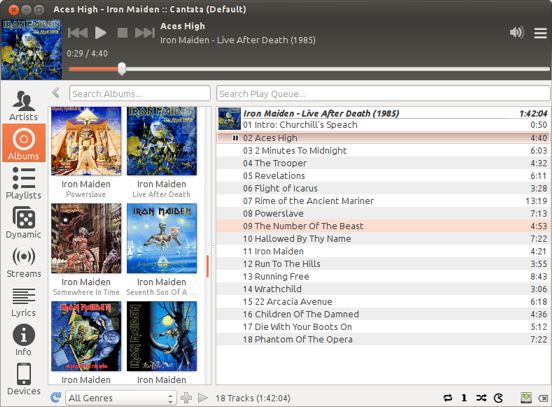Skip to next track
The image size is (552, 407).
[x=145, y=33]
